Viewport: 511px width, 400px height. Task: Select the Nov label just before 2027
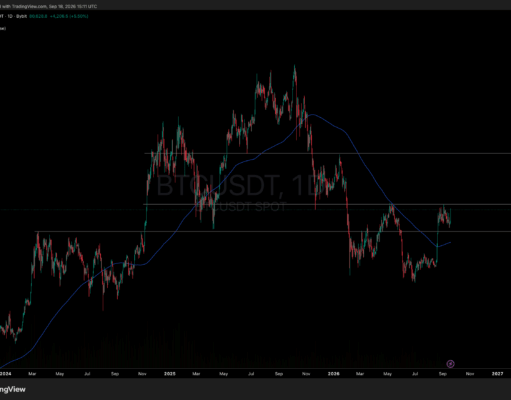click(x=470, y=374)
